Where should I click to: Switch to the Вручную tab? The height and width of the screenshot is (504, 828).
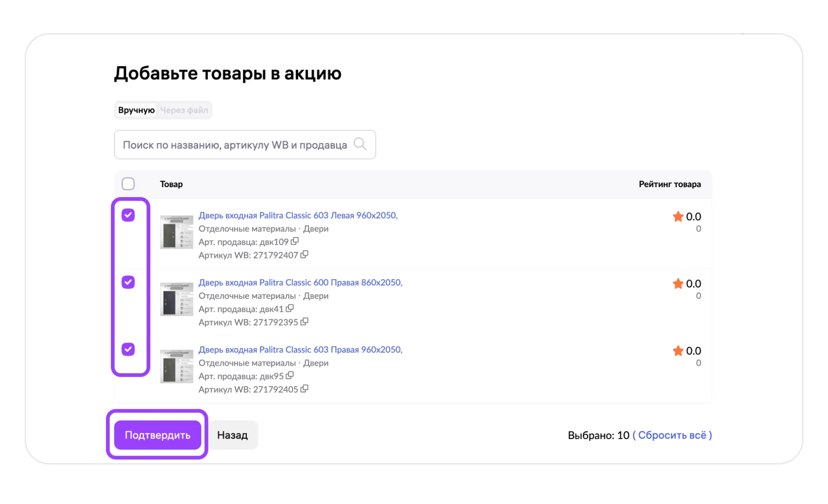coord(136,110)
